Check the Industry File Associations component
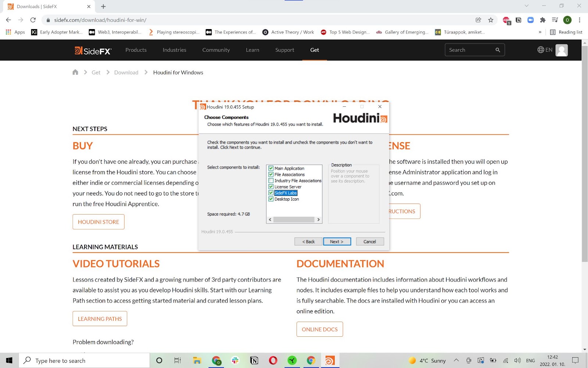588x368 pixels. point(271,181)
